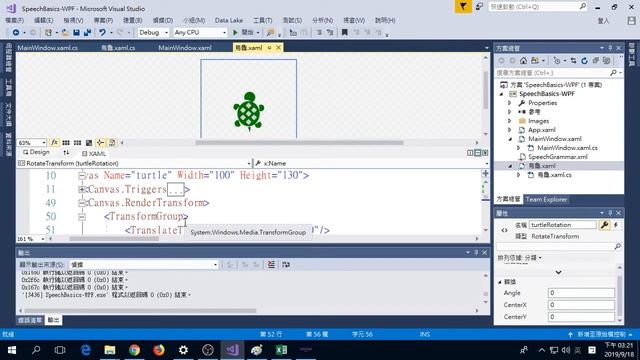Switch to the MainWindow.xaml tab
Viewport: 640px width, 360px height.
coord(185,48)
